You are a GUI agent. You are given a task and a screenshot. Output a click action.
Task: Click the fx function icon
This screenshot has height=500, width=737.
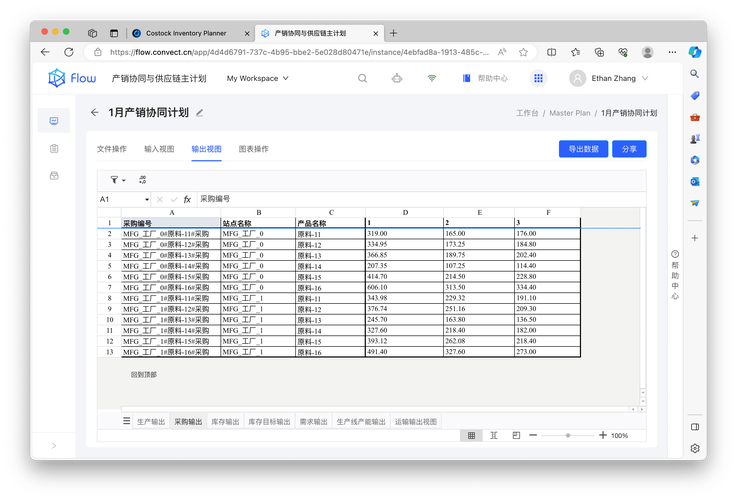(187, 199)
